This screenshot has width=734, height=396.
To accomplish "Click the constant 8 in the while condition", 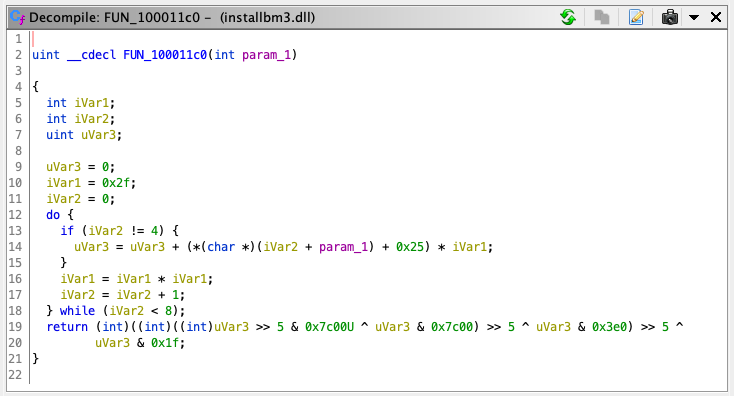I will (x=168, y=311).
